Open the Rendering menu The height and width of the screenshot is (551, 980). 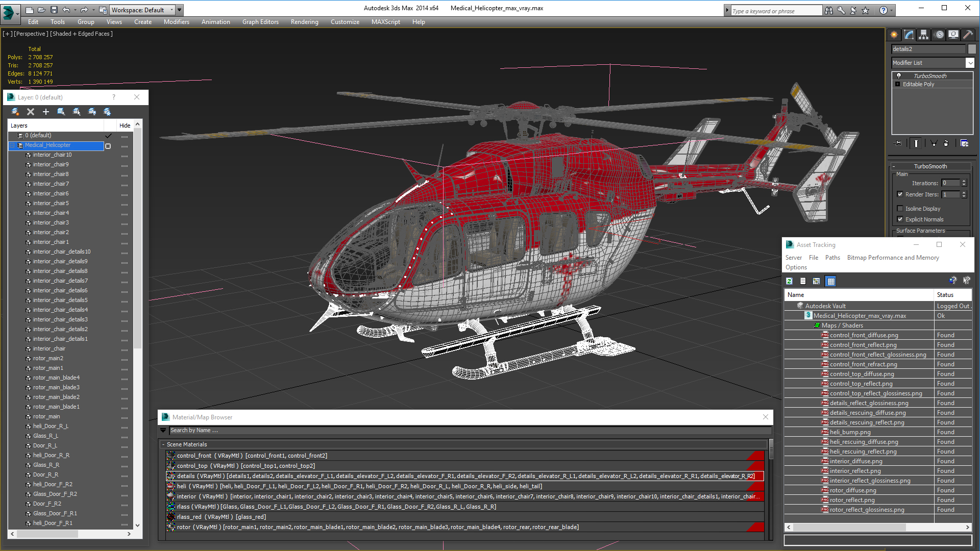tap(304, 22)
